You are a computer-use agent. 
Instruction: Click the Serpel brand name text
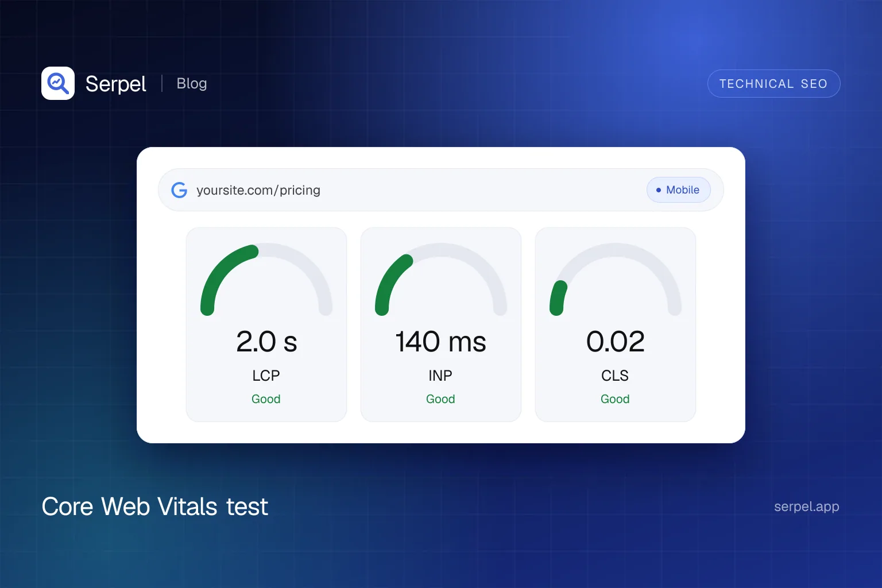pyautogui.click(x=116, y=84)
